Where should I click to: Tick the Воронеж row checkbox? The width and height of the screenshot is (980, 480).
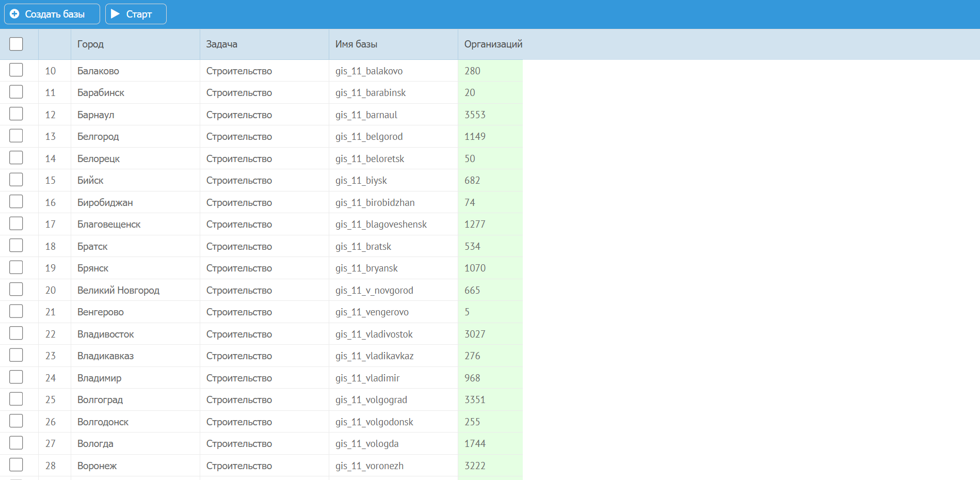point(16,465)
